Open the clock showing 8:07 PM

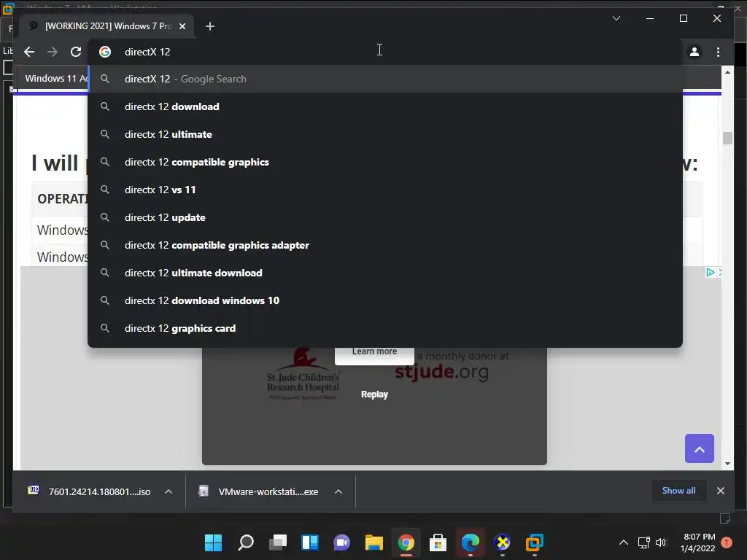(x=697, y=542)
